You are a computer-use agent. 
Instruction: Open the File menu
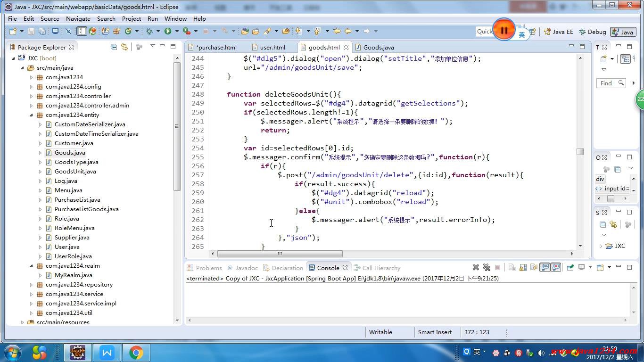pos(12,18)
